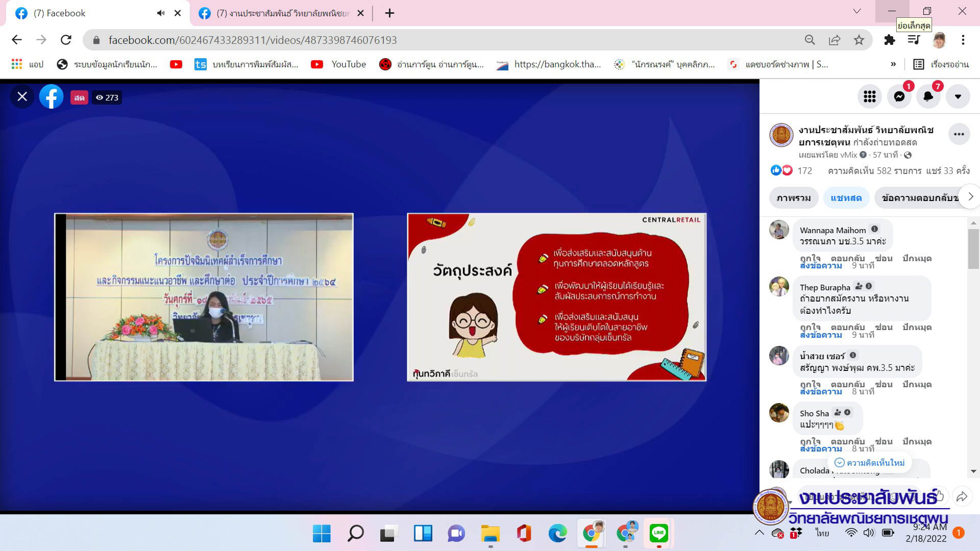This screenshot has height=551, width=980.
Task: Reply to Thep Burapha's comment
Action: coord(848,327)
